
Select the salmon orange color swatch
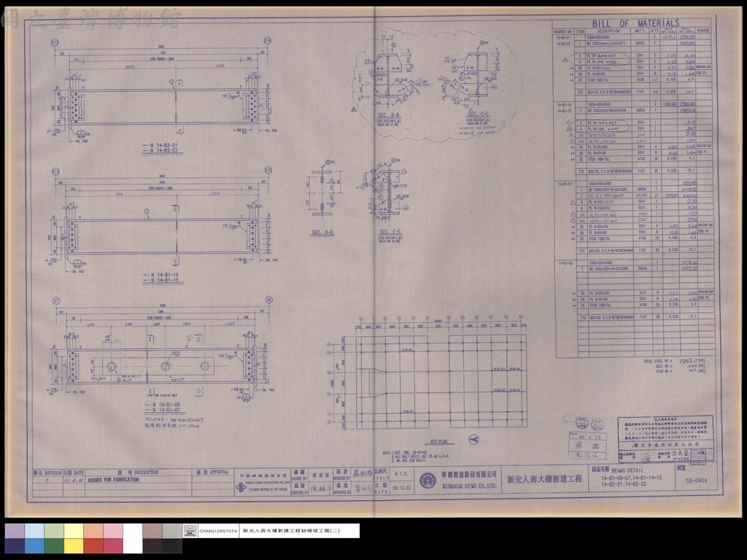tap(93, 531)
